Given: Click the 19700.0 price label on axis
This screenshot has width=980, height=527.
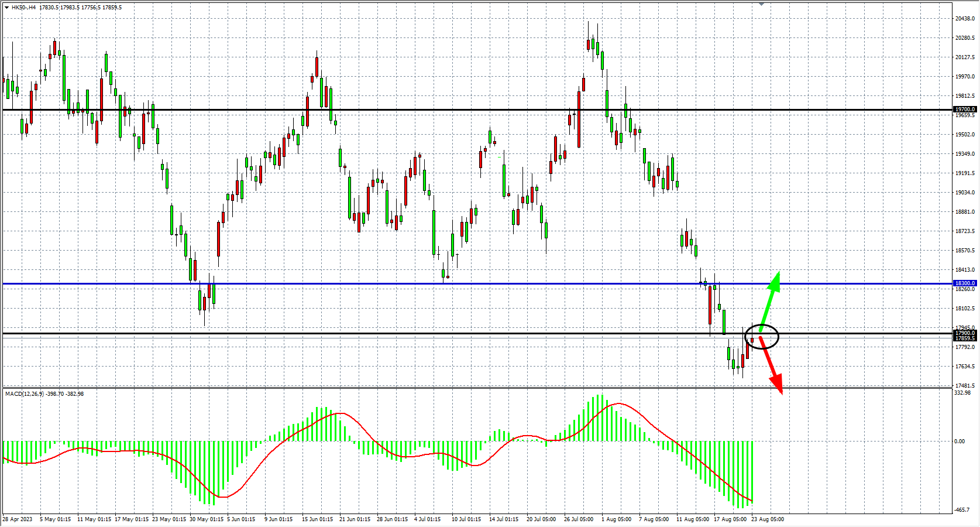Looking at the screenshot, I should [x=965, y=109].
